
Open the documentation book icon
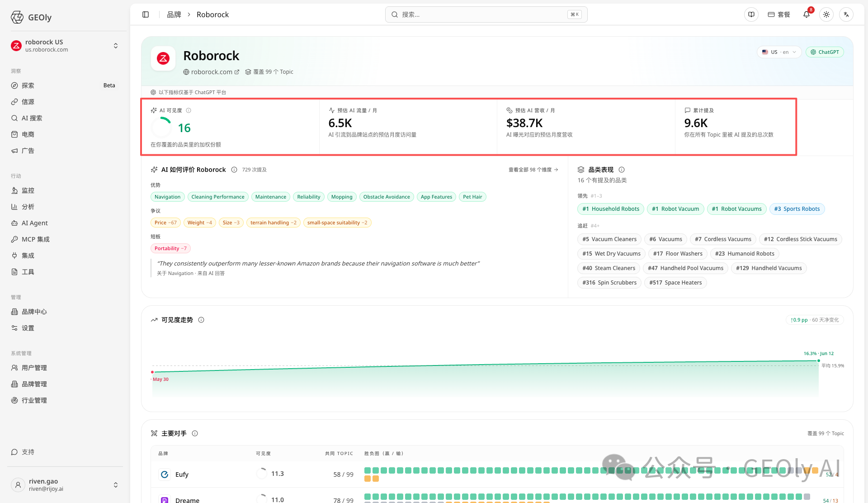click(751, 14)
